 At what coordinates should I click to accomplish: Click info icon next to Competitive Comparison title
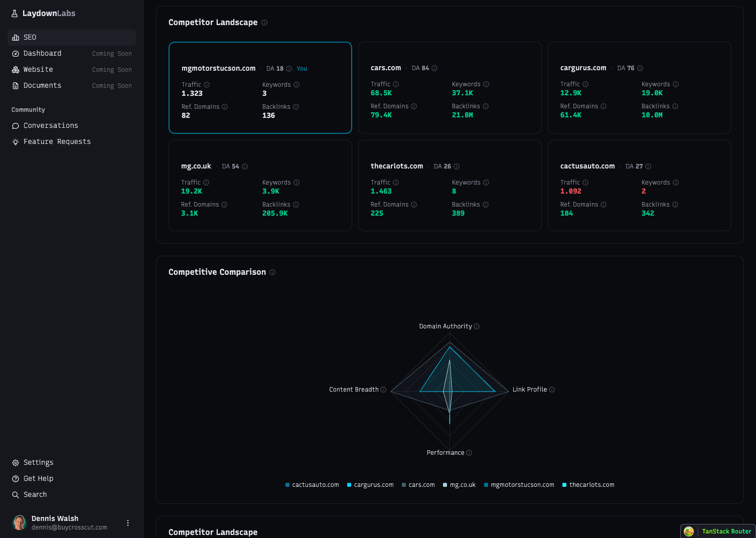(x=272, y=272)
